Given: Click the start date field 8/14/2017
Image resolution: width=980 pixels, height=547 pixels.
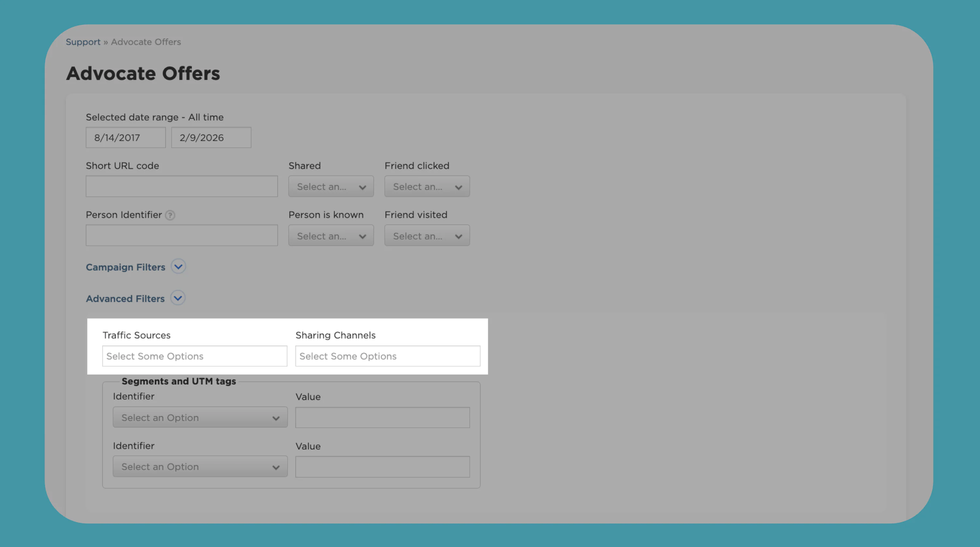Looking at the screenshot, I should coord(126,138).
